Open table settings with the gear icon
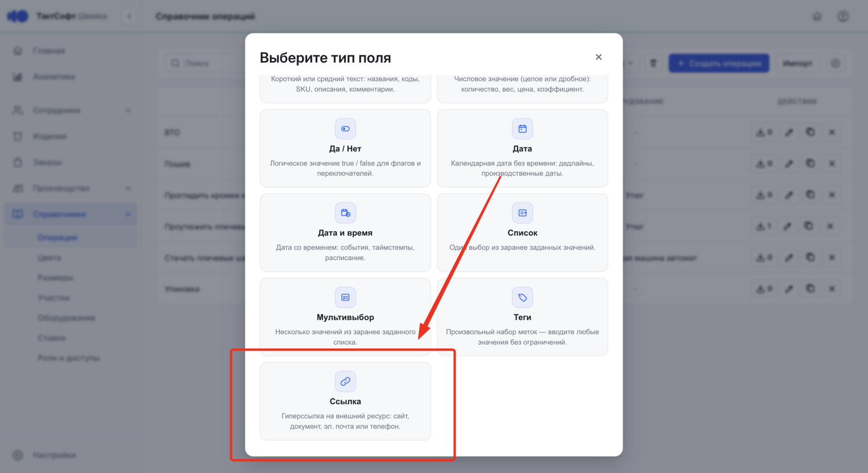Viewport: 868px width, 473px height. pos(835,63)
